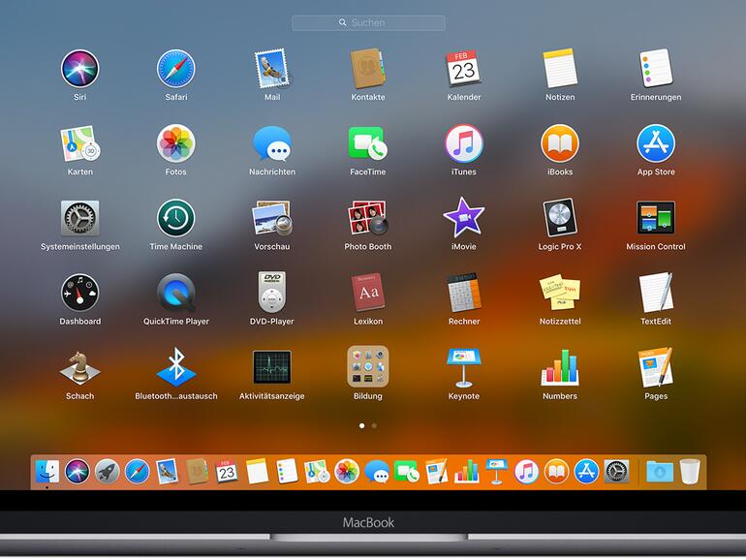Open Keynote in Launchpad grid
This screenshot has width=746, height=560.
click(464, 367)
